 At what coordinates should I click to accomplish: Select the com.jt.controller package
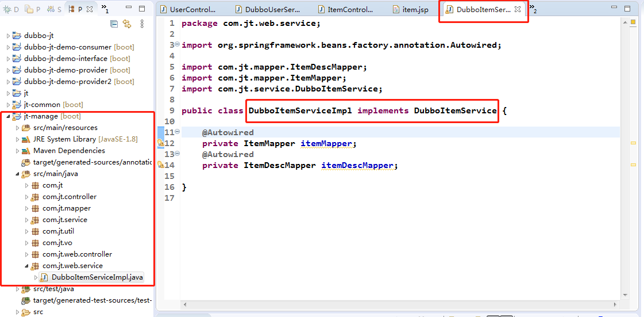[x=70, y=197]
